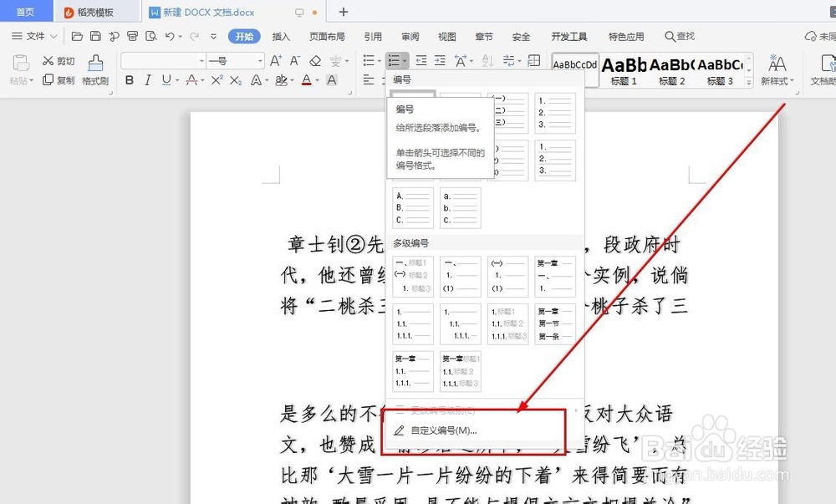Screen dimensions: 836x504
Task: Open the quick access customize dropdown
Action: click(213, 37)
